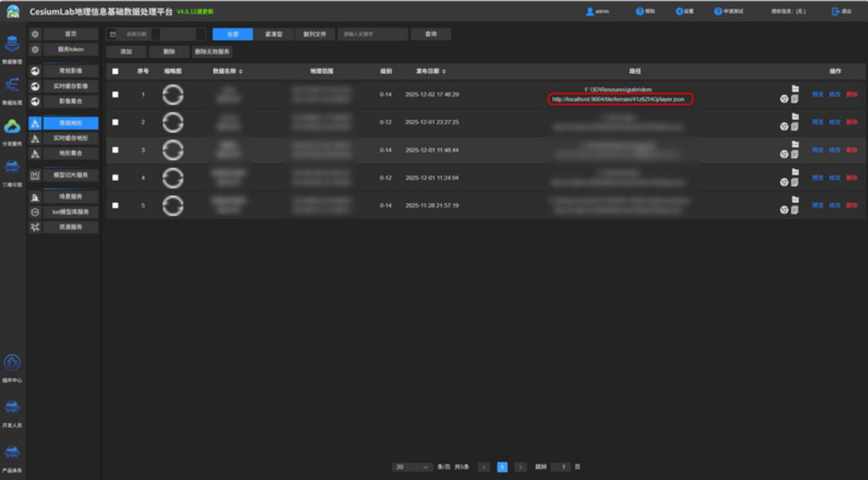This screenshot has height=480, width=868.
Task: Check the checkbox for row 3
Action: [x=115, y=150]
